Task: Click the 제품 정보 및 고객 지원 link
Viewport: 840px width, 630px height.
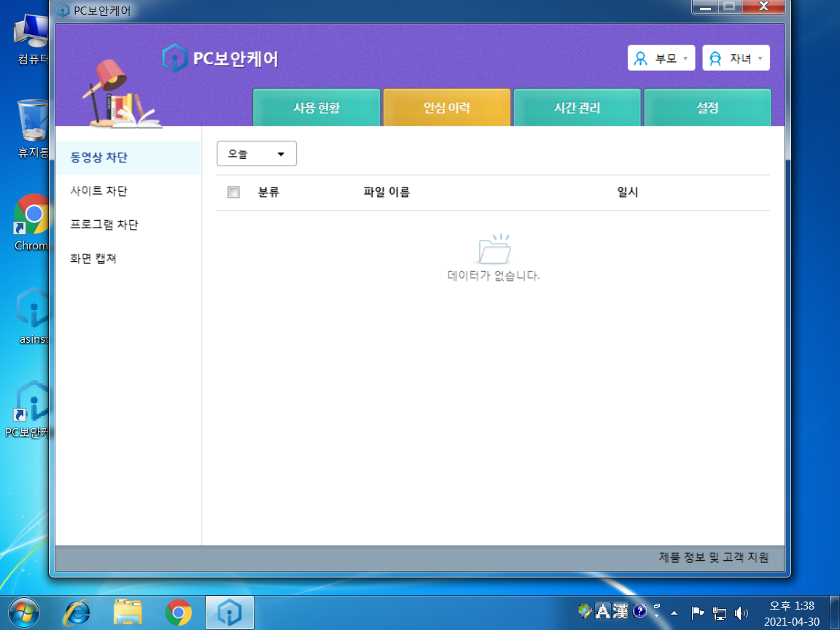Action: click(714, 557)
